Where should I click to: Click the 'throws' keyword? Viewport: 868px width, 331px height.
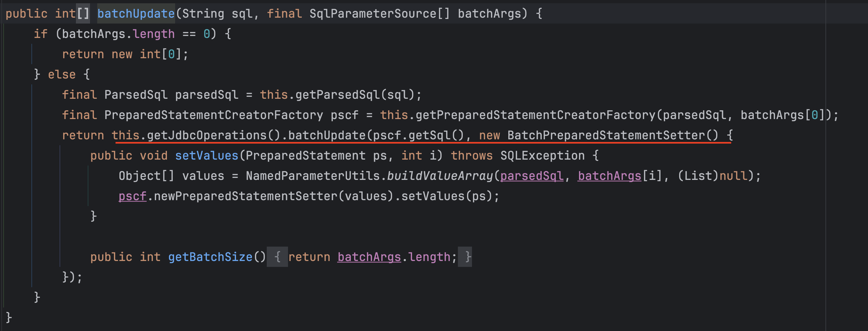click(x=472, y=156)
